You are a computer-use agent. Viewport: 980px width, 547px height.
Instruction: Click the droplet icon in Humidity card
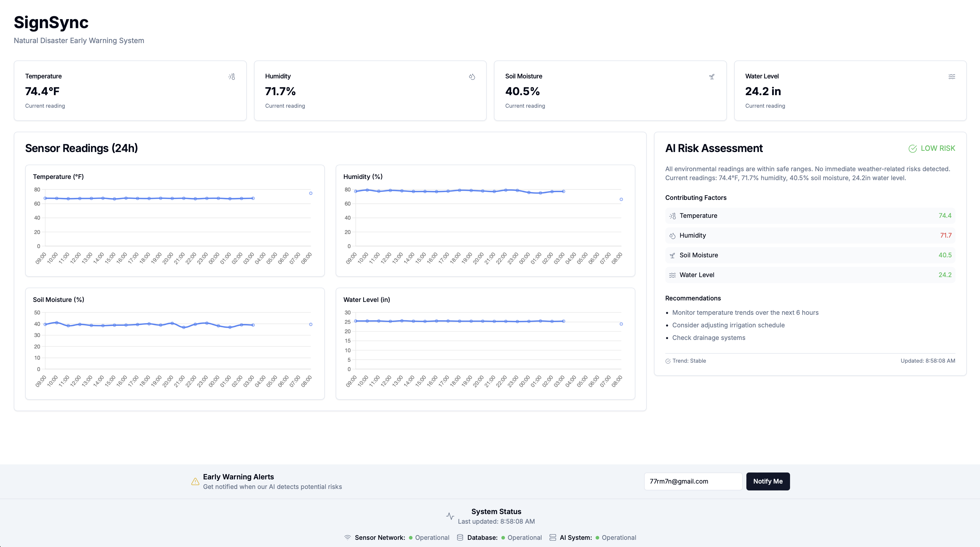pyautogui.click(x=472, y=77)
